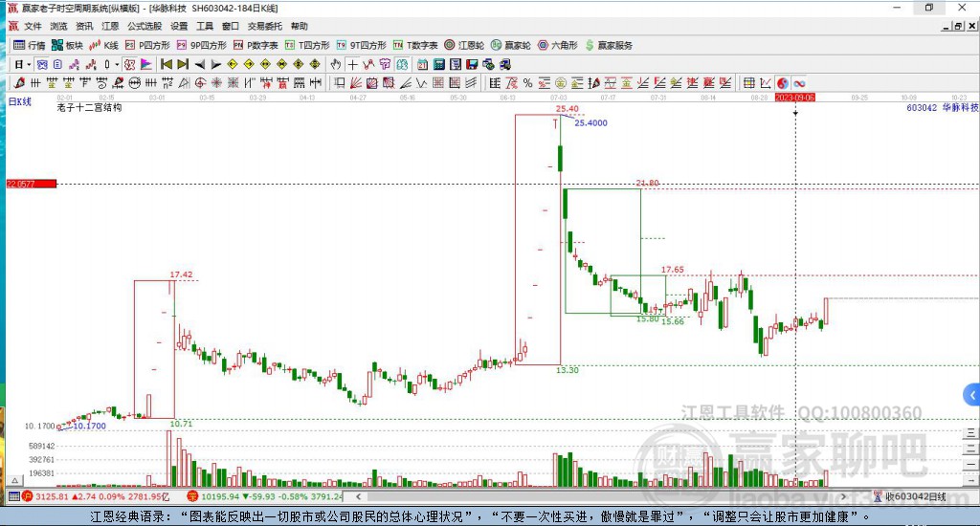This screenshot has width=980, height=526.
Task: Click the 2023-09-06 date marker
Action: (795, 98)
